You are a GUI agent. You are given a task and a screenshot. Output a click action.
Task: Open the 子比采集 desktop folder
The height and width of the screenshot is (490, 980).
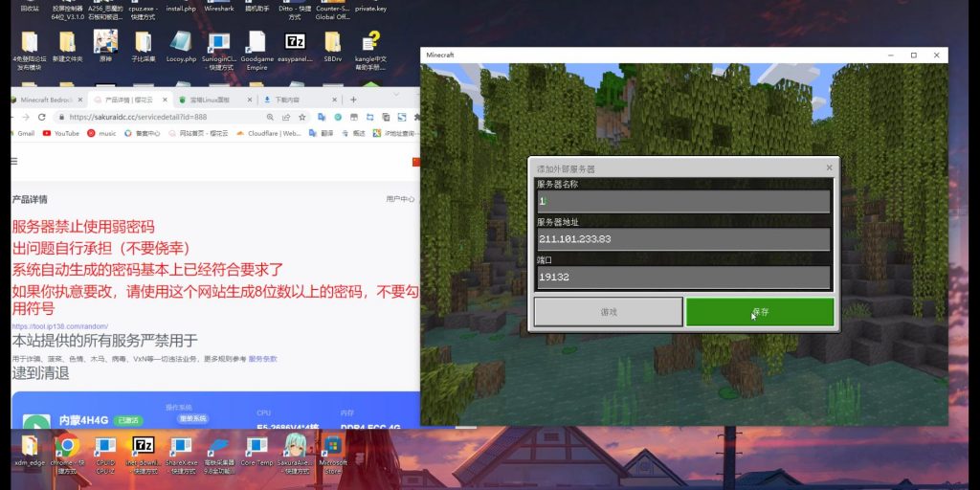tap(144, 46)
